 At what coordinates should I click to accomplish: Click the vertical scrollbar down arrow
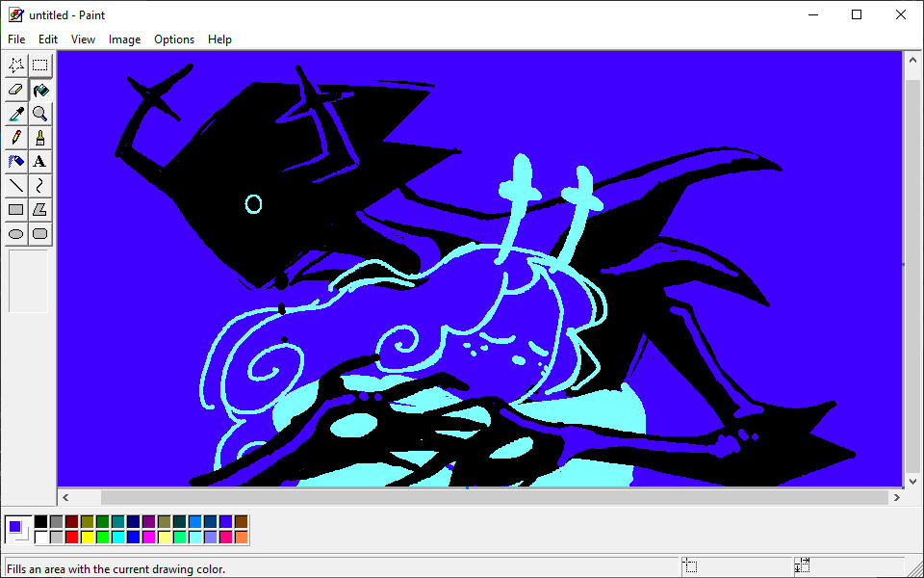point(912,482)
